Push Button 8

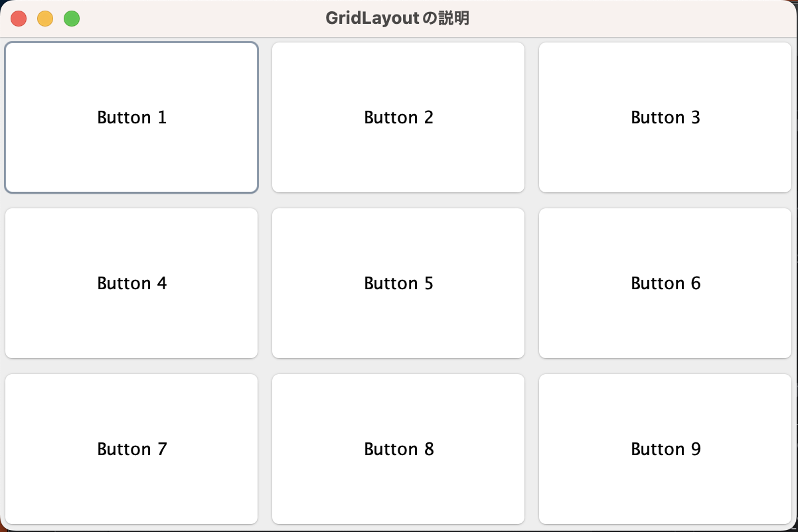pos(398,449)
